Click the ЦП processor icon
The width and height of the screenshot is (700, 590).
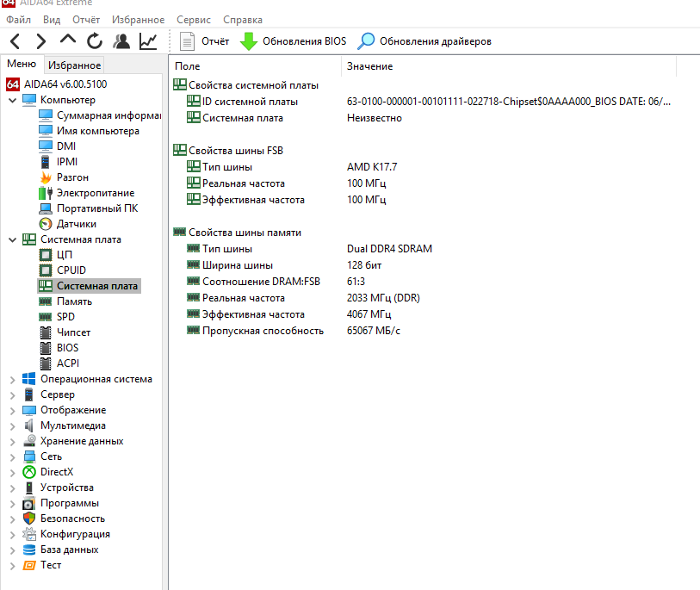(46, 255)
